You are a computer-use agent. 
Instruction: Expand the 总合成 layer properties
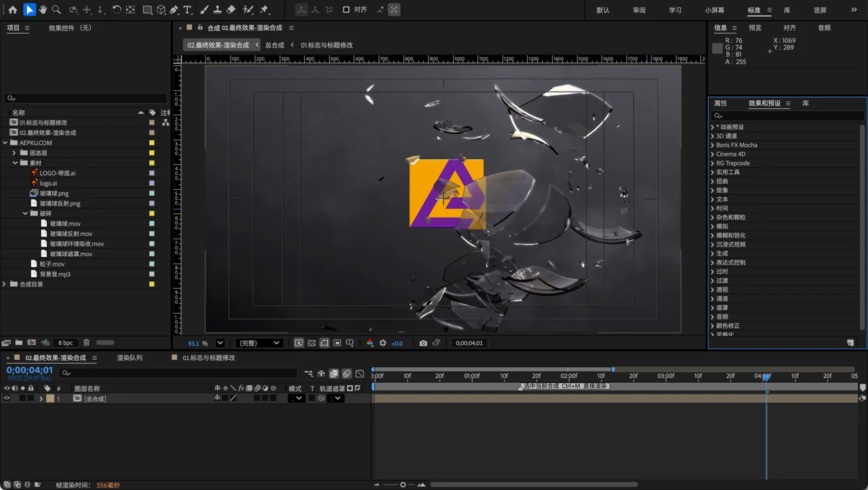click(x=41, y=399)
